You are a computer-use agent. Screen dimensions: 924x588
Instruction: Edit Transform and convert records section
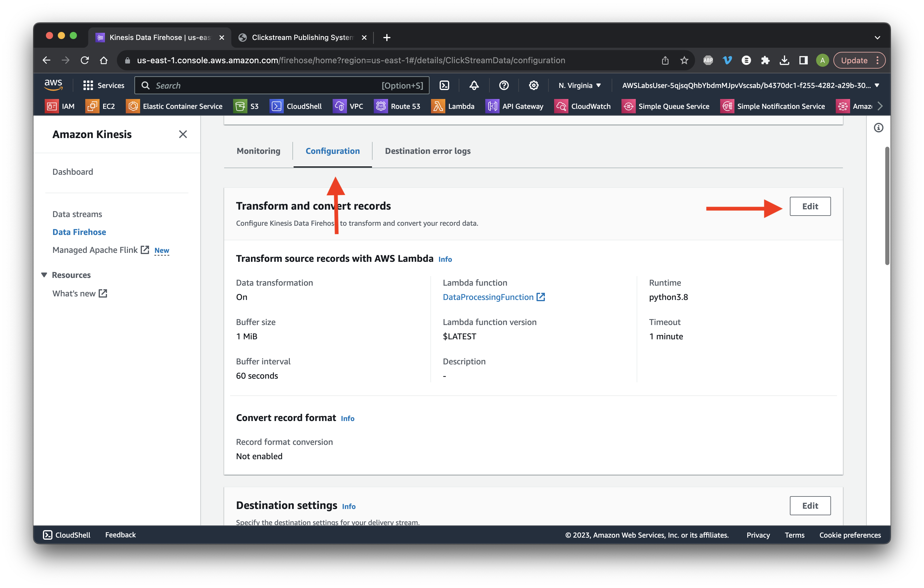pos(810,206)
